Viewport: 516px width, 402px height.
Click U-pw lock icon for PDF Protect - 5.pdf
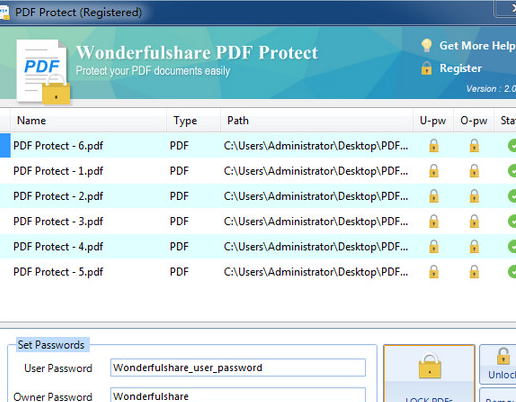(x=434, y=272)
